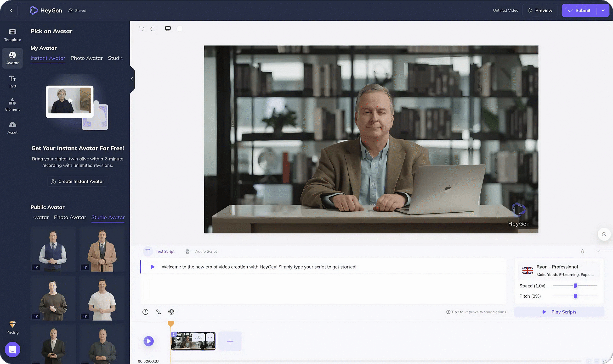The height and width of the screenshot is (364, 613).
Task: Collapse the script editor panel
Action: (598, 251)
